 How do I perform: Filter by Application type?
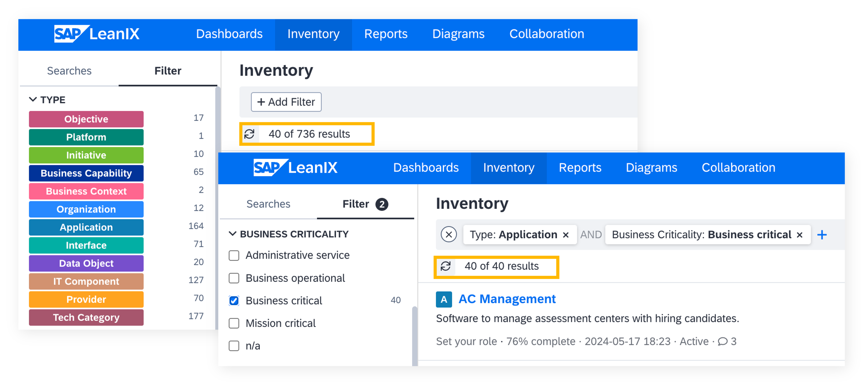(x=86, y=227)
